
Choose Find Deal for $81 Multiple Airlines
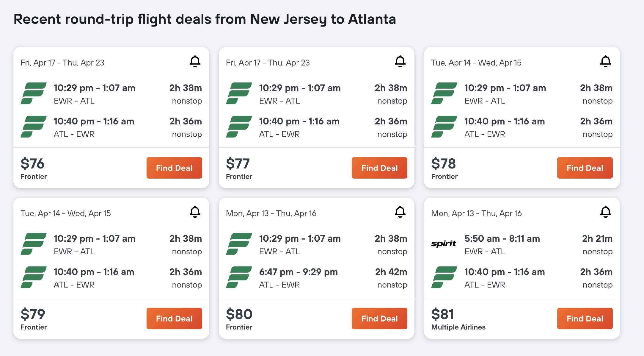tap(585, 318)
